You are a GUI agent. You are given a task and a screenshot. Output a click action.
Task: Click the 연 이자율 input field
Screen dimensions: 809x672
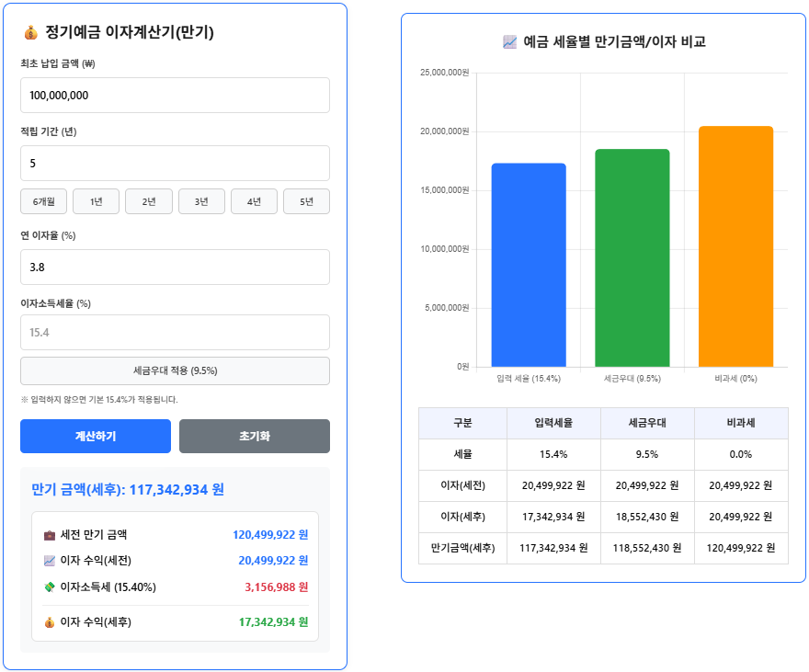(175, 266)
